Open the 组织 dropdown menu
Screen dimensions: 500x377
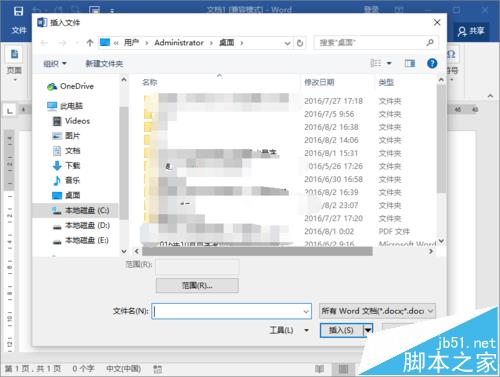point(55,64)
